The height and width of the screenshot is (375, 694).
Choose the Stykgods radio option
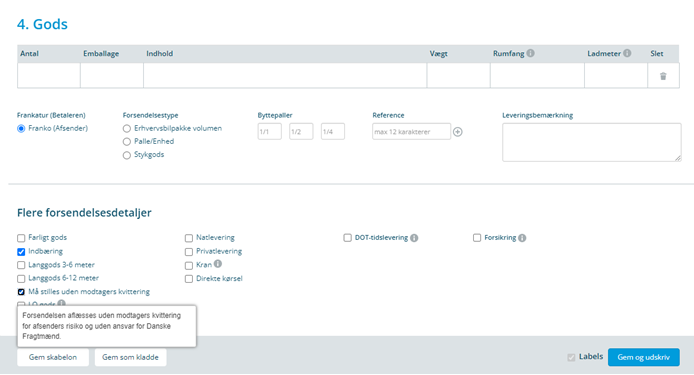tap(127, 155)
